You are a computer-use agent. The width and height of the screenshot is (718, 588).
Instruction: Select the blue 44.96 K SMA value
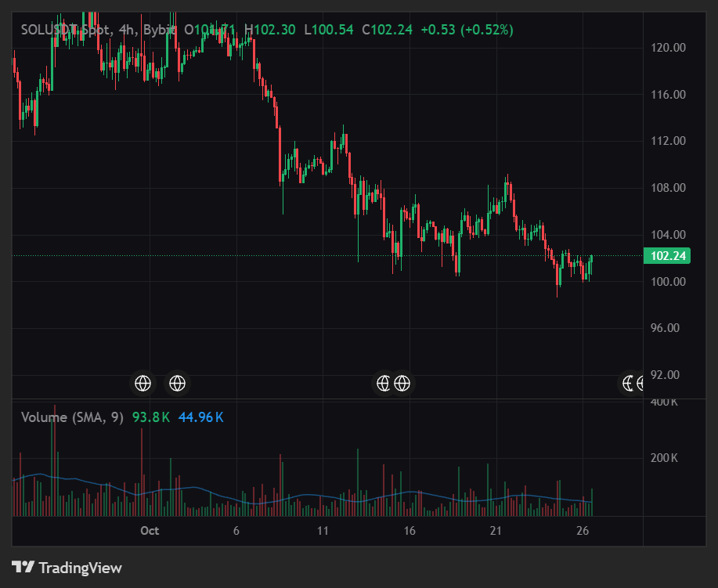point(200,417)
